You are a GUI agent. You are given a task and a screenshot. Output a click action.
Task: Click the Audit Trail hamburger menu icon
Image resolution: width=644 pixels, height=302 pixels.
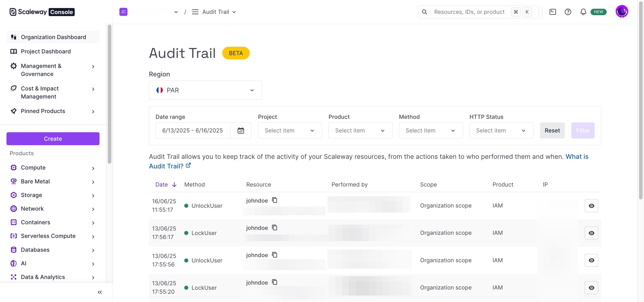[x=195, y=12]
